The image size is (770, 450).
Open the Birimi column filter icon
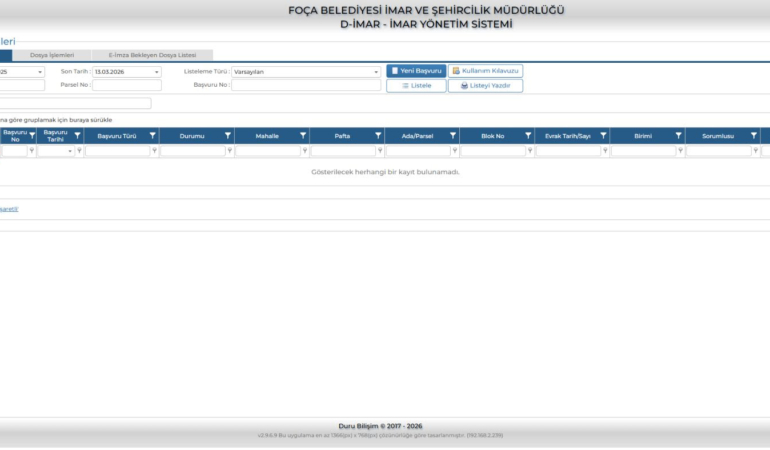point(678,136)
